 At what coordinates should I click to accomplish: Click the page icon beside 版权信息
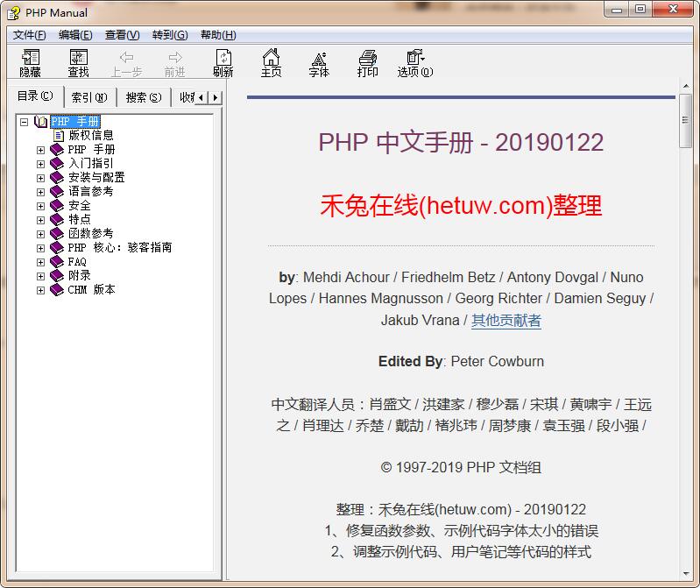pyautogui.click(x=59, y=135)
